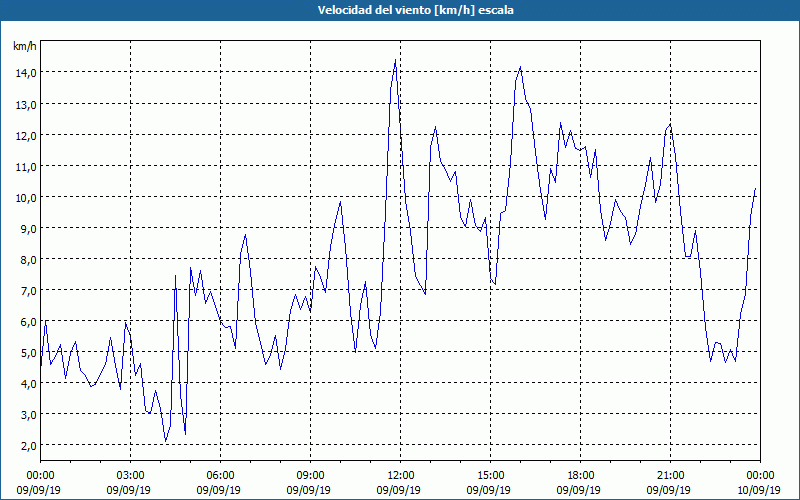Viewport: 800px width, 500px height.
Task: Click the '21:00' time label
Action: pos(670,476)
